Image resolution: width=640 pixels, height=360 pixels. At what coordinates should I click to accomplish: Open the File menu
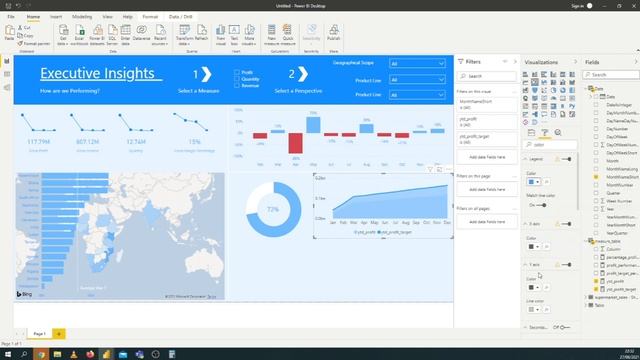click(11, 17)
